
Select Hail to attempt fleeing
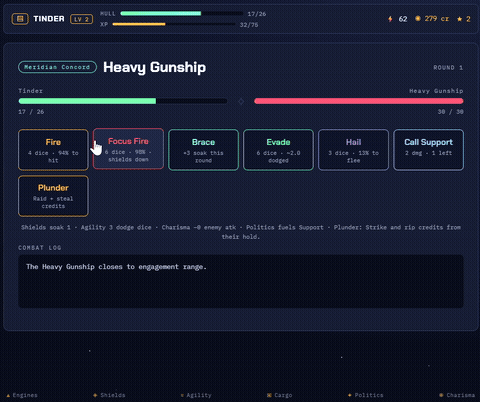click(353, 150)
